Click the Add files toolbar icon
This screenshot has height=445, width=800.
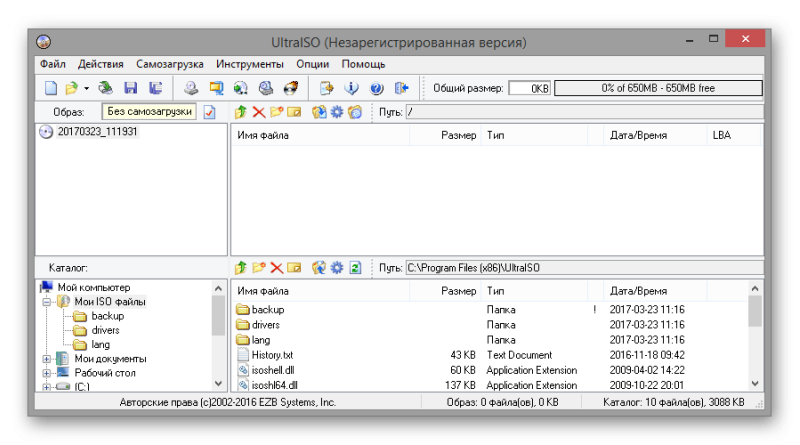(327, 88)
